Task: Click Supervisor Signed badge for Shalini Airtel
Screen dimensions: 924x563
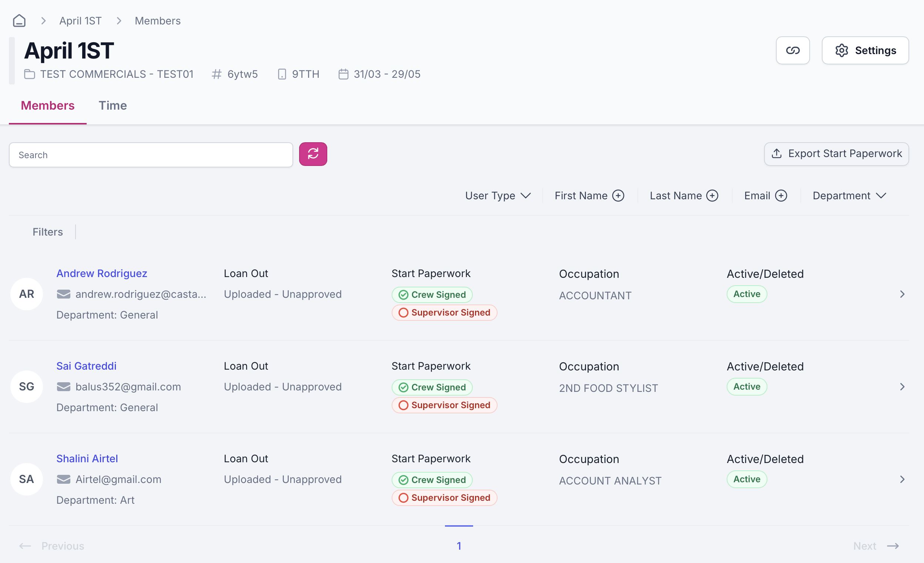Action: pyautogui.click(x=444, y=498)
